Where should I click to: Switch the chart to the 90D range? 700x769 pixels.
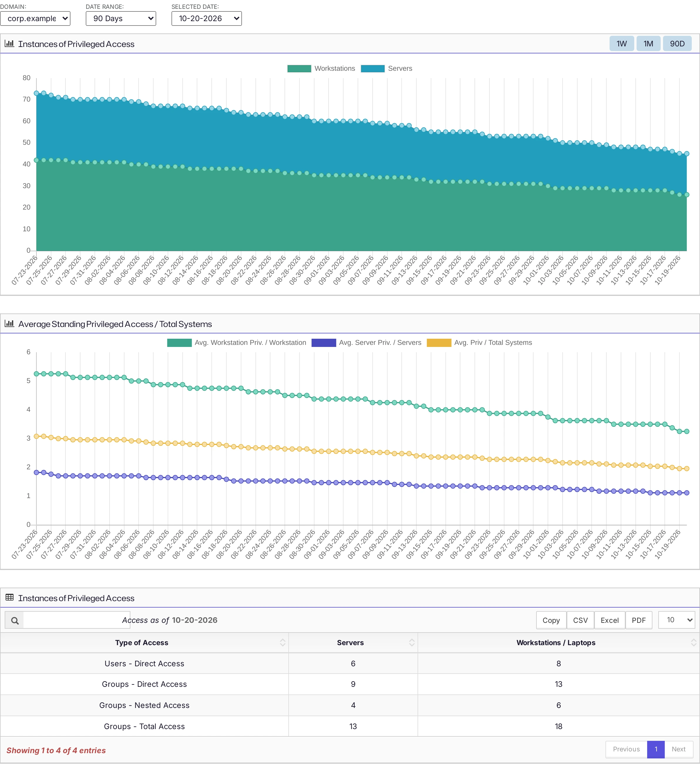tap(677, 44)
